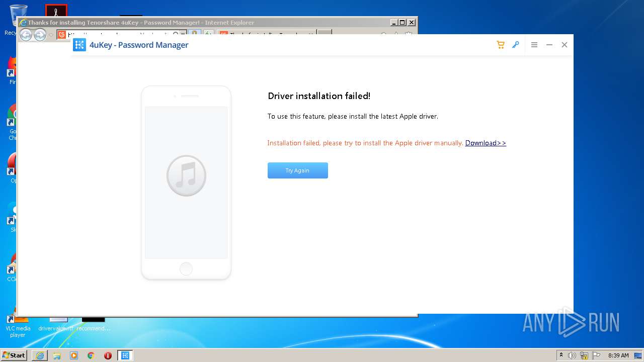
Task: Open Windows Explorer from taskbar
Action: [57, 355]
